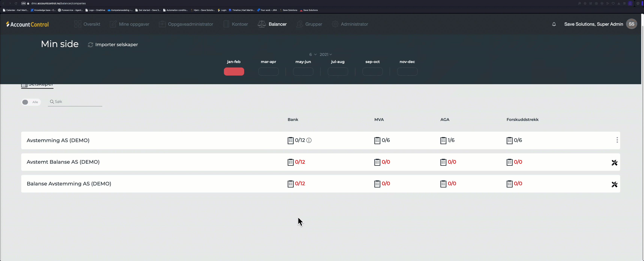
Task: Open AGA 1/6 checklist for Avstemming AS
Action: tap(443, 141)
